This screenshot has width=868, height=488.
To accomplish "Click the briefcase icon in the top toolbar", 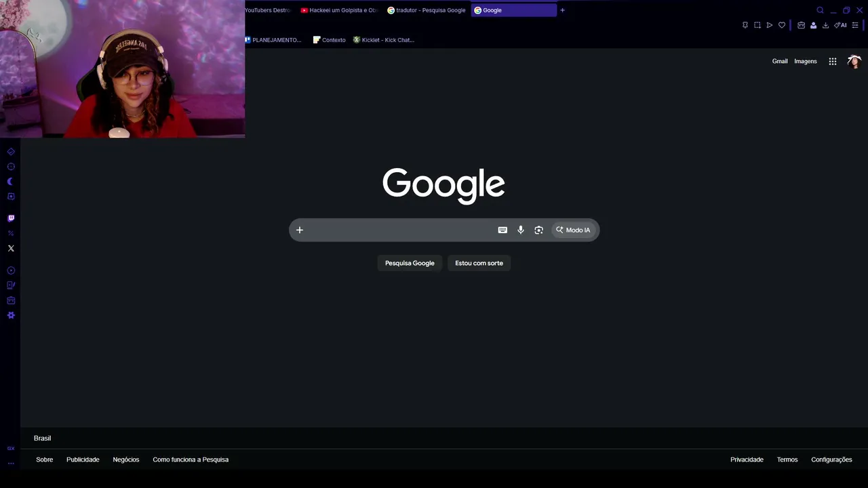I will click(x=801, y=25).
